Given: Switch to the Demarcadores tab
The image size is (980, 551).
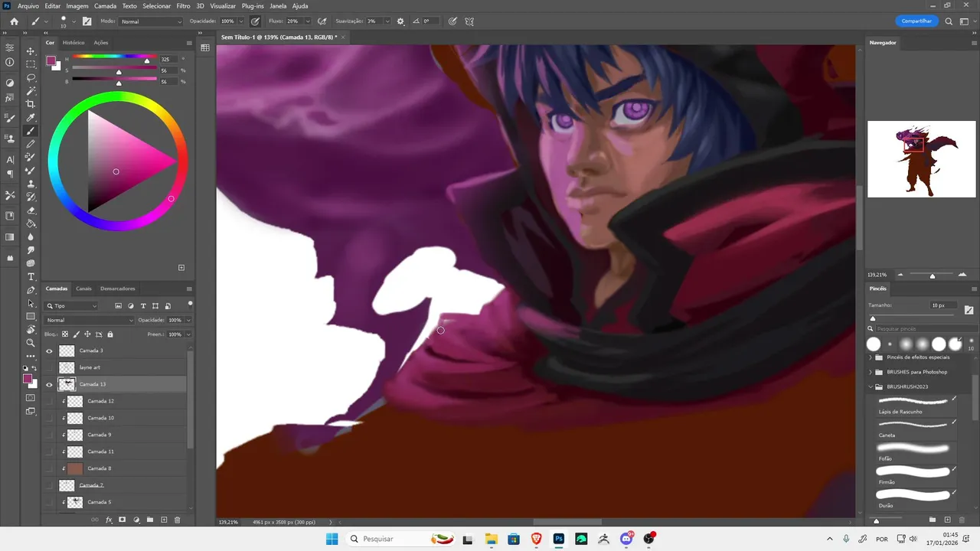Looking at the screenshot, I should pyautogui.click(x=118, y=289).
